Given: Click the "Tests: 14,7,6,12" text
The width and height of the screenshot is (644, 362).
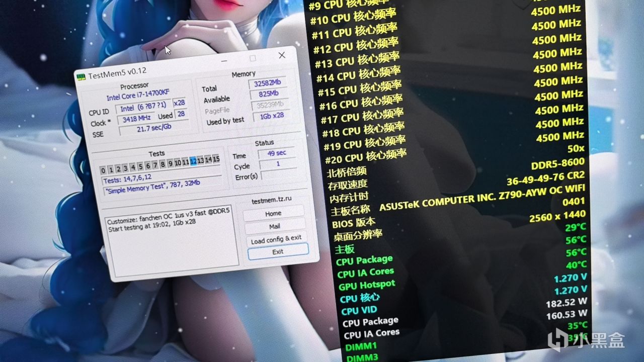Looking at the screenshot, I should (x=127, y=178).
